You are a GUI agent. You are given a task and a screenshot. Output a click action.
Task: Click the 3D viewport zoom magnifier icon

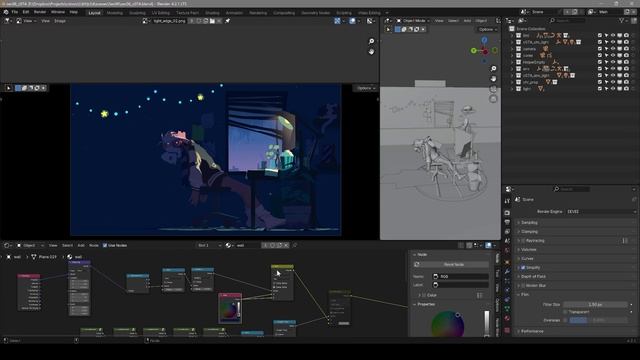click(493, 69)
